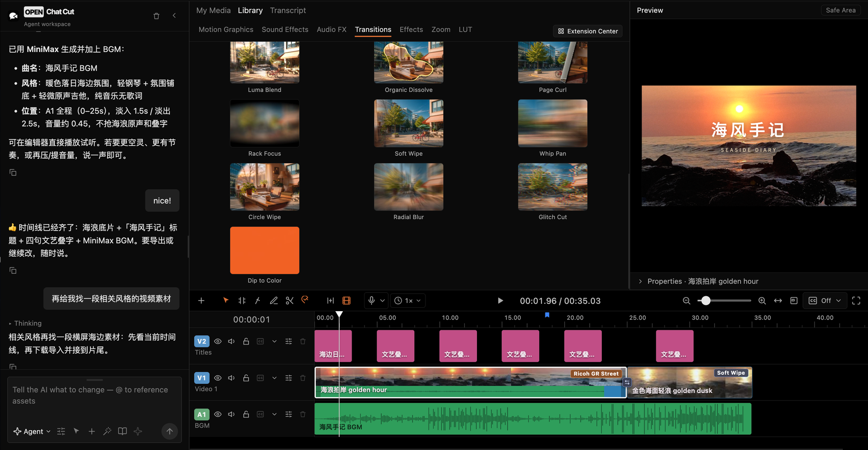Select the Whip Pan transition thumbnail
Viewport: 868px width, 450px height.
click(553, 123)
